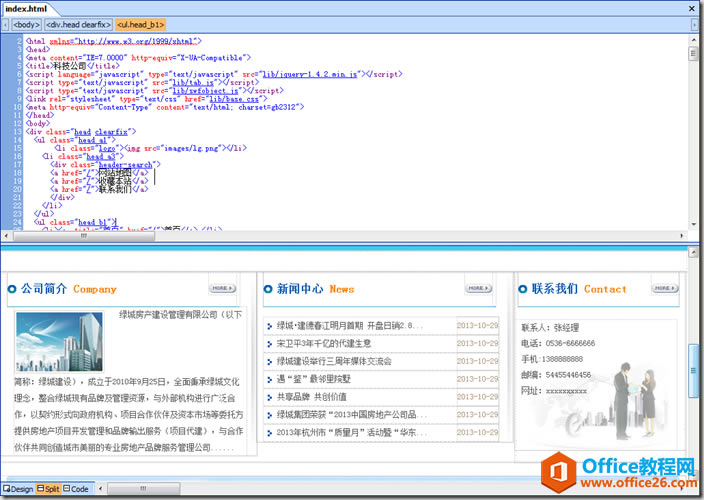
Task: Switch to Design view tab
Action: (19, 489)
